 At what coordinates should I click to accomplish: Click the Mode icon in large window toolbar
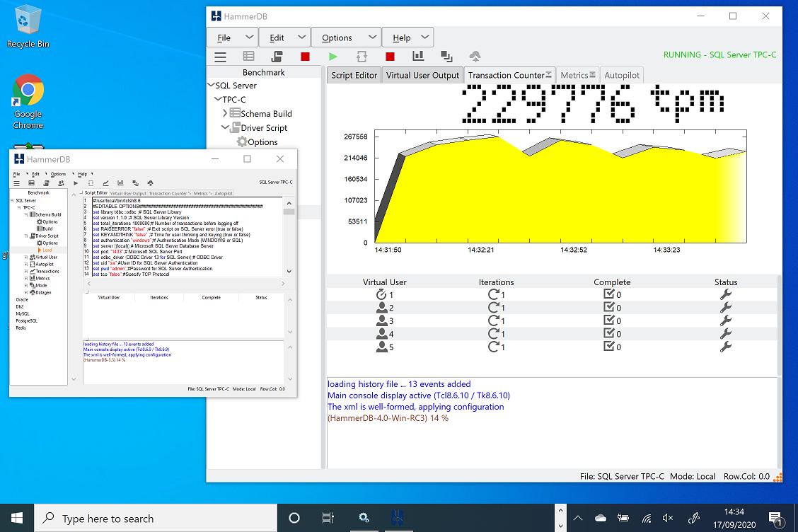(446, 56)
